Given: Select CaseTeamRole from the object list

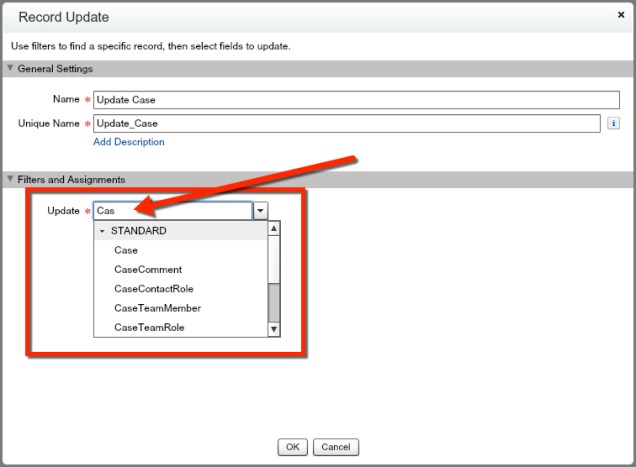Looking at the screenshot, I should (149, 327).
